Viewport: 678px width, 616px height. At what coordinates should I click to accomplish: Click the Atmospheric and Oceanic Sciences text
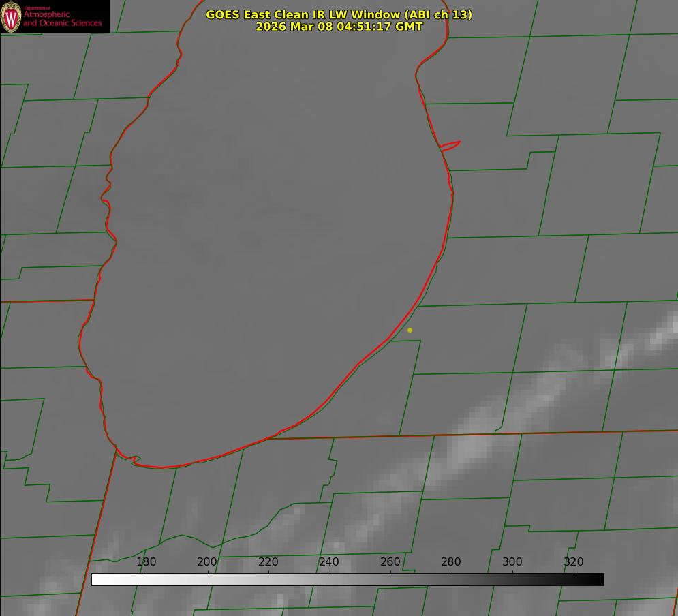(62, 18)
